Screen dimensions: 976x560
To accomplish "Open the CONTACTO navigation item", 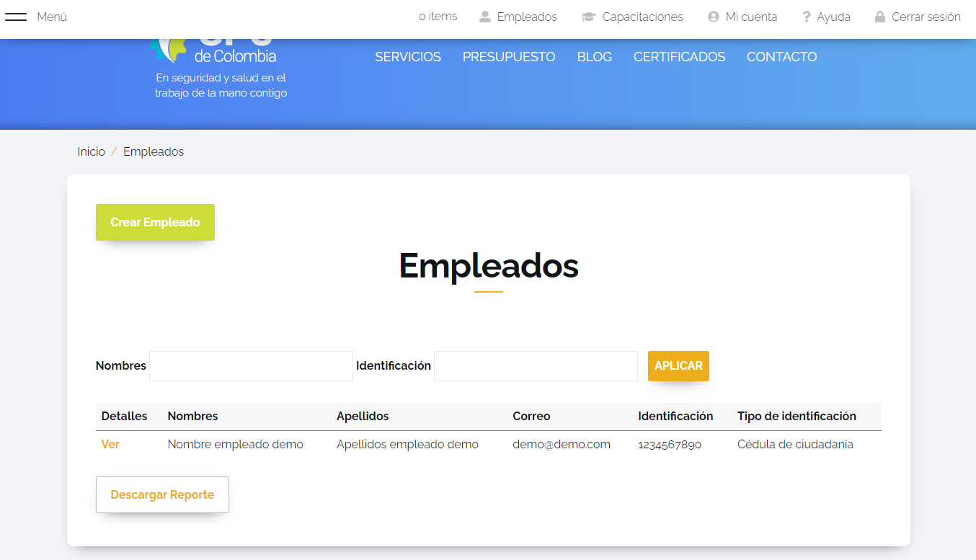I will pyautogui.click(x=782, y=57).
